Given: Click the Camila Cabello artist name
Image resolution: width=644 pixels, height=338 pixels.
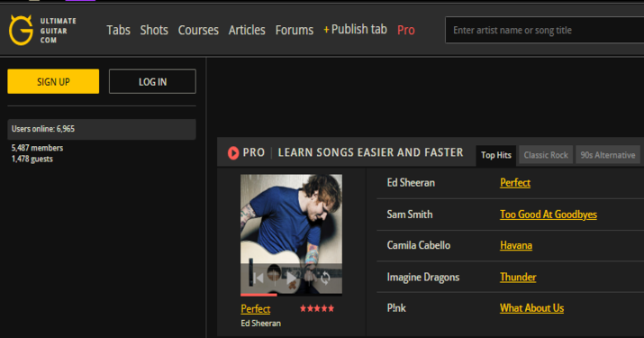Looking at the screenshot, I should pos(419,245).
